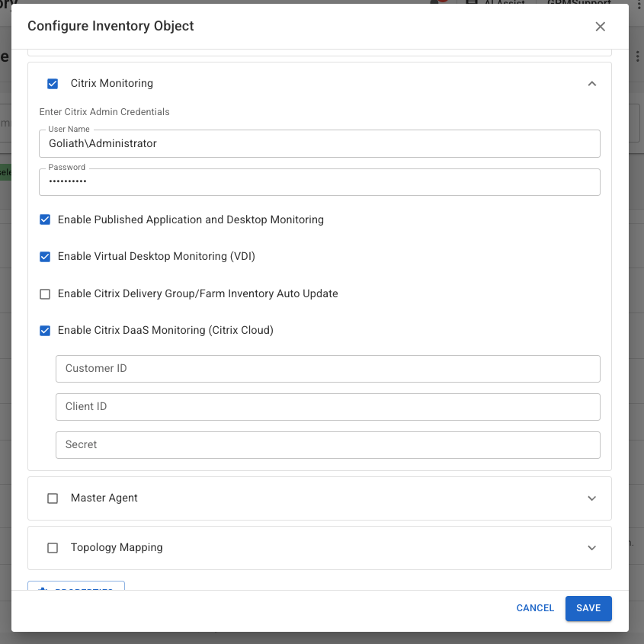Click the User Name field

point(319,144)
